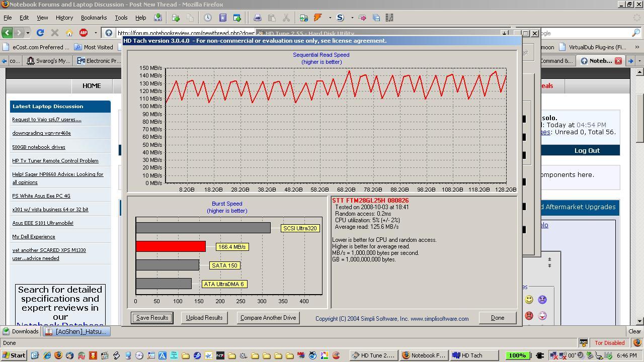Open VirtualDub Plug-ins bookmark
This screenshot has width=644, height=362.
pyautogui.click(x=593, y=47)
